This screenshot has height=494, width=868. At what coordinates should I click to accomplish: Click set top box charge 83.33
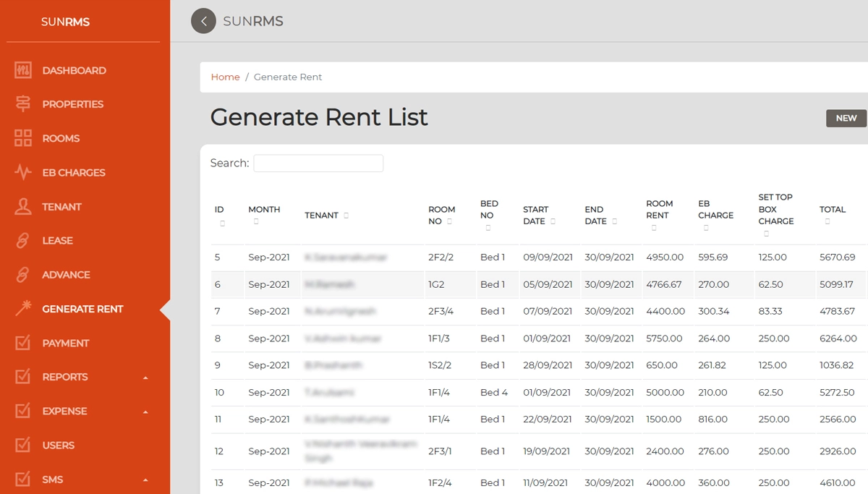[x=770, y=311]
